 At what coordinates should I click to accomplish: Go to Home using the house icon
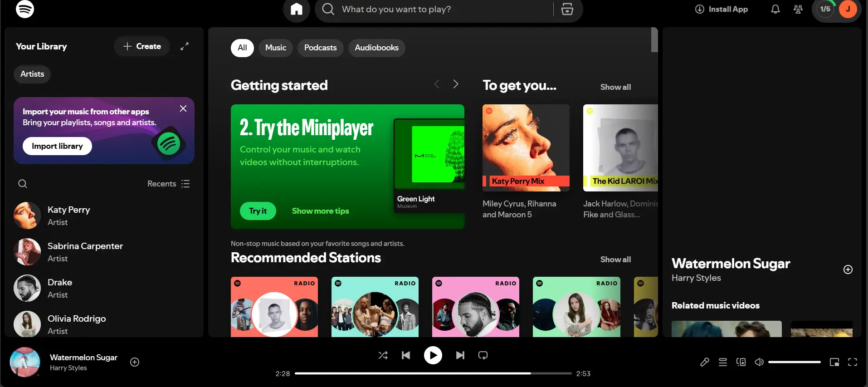coord(297,9)
